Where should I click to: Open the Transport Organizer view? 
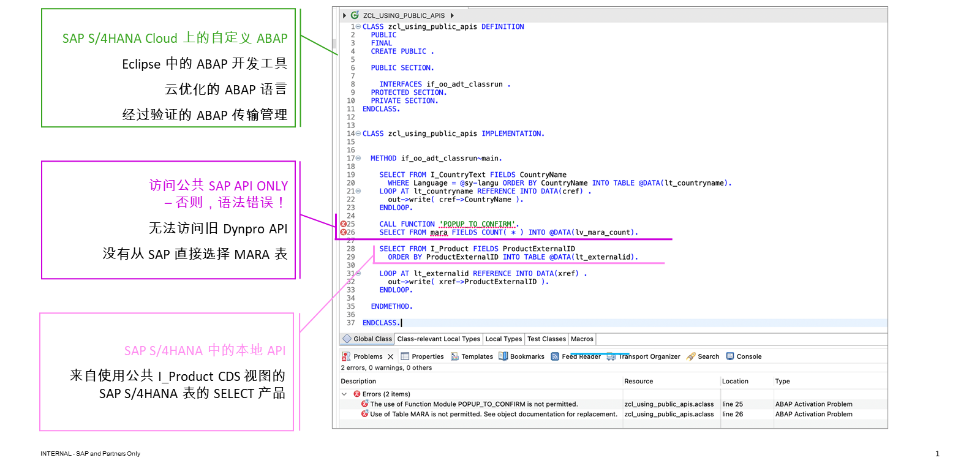(x=649, y=356)
